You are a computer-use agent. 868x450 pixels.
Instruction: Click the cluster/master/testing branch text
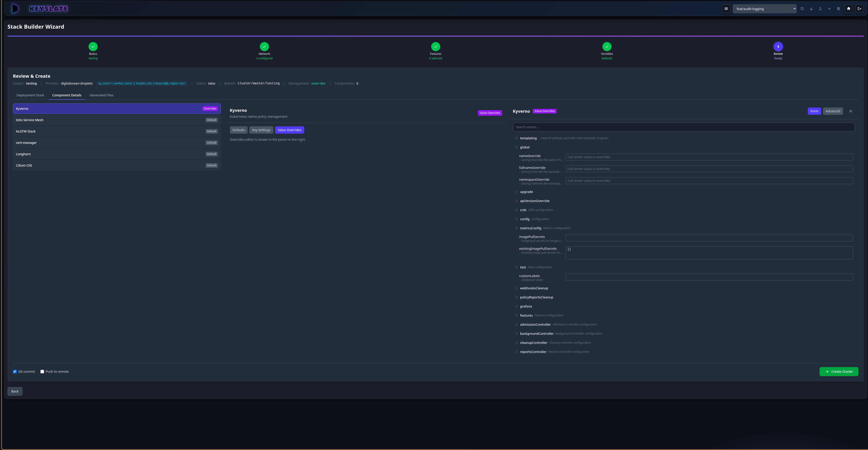(x=259, y=84)
